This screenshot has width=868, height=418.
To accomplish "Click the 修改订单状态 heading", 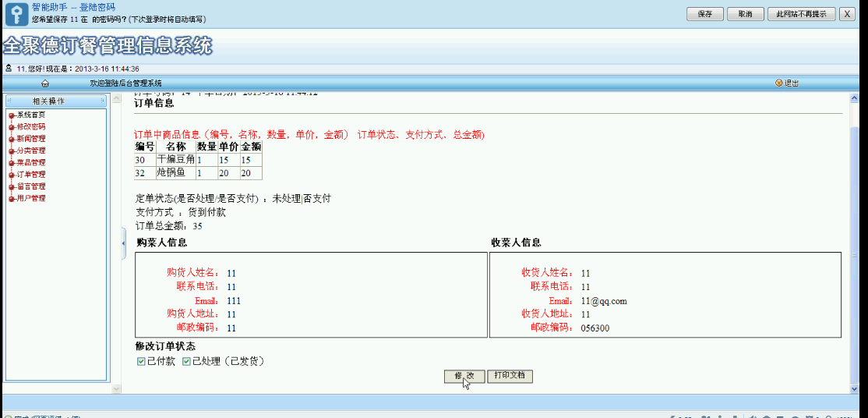I will click(x=165, y=346).
